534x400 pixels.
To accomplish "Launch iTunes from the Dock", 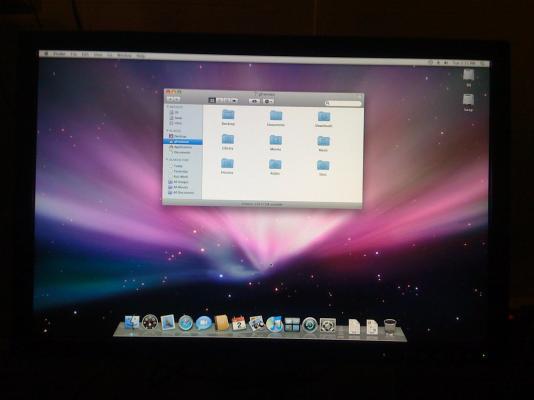I will coord(274,324).
